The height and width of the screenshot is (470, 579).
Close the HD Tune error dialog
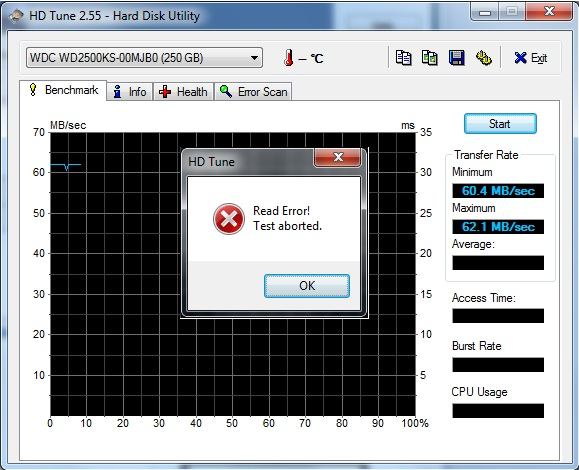pyautogui.click(x=338, y=157)
